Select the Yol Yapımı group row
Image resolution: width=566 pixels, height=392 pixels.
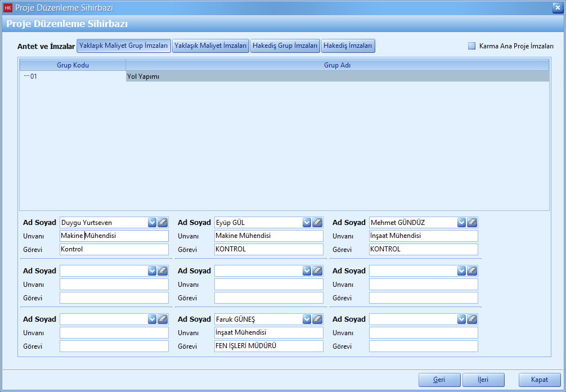pyautogui.click(x=336, y=76)
